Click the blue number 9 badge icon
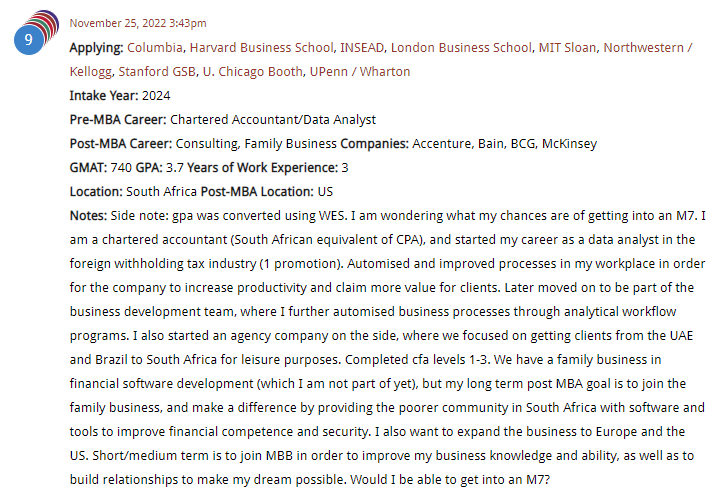Viewport: 726px width, 490px height. click(x=28, y=39)
